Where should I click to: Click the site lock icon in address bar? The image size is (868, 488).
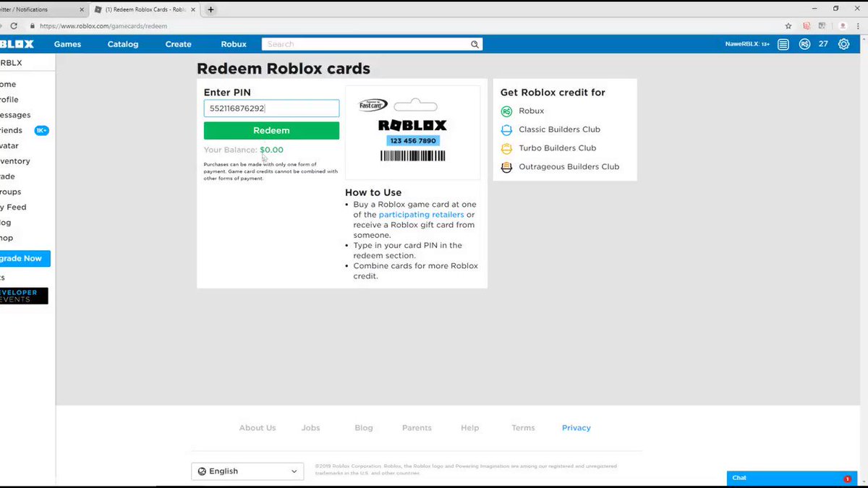(33, 25)
